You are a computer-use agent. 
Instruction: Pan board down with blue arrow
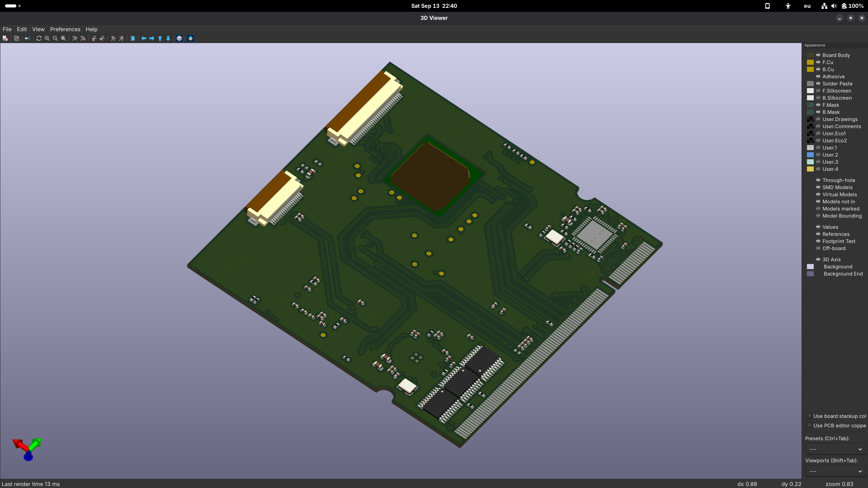(168, 38)
